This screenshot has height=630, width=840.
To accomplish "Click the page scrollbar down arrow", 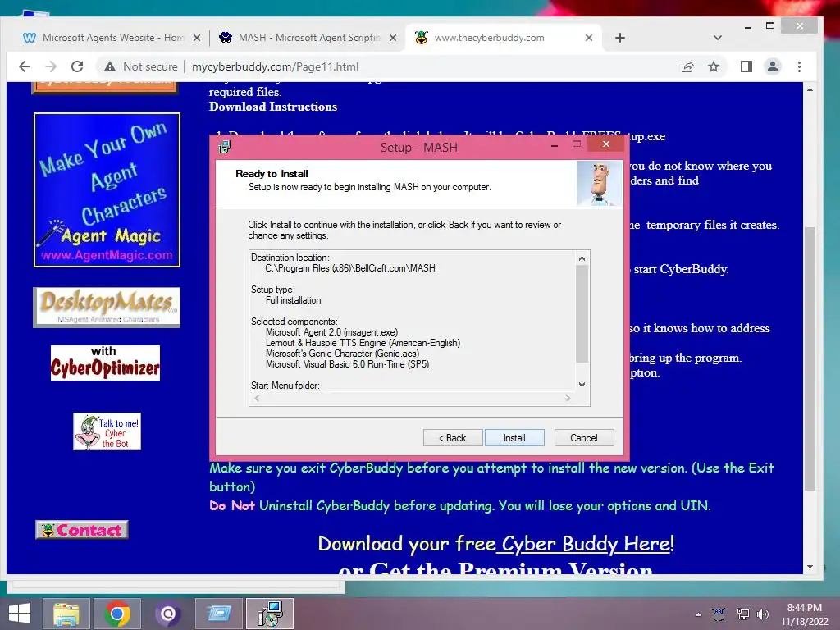I will pyautogui.click(x=810, y=567).
